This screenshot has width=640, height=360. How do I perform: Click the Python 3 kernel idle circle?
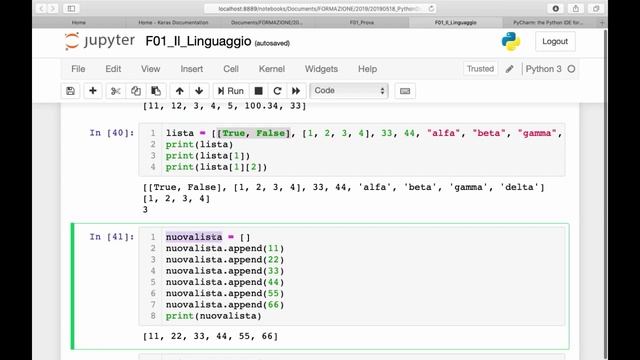pyautogui.click(x=571, y=69)
